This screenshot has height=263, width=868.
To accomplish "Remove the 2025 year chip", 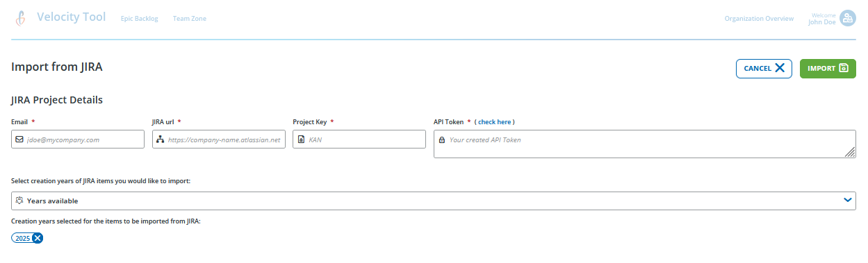I will click(x=38, y=238).
